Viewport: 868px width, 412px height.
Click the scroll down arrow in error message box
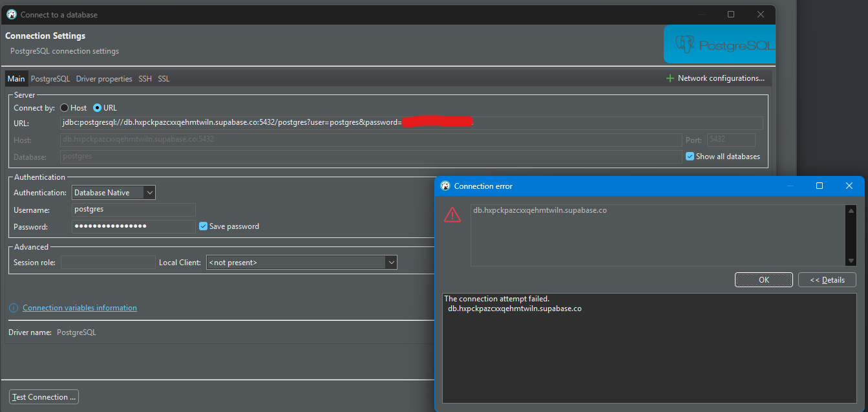click(x=851, y=261)
